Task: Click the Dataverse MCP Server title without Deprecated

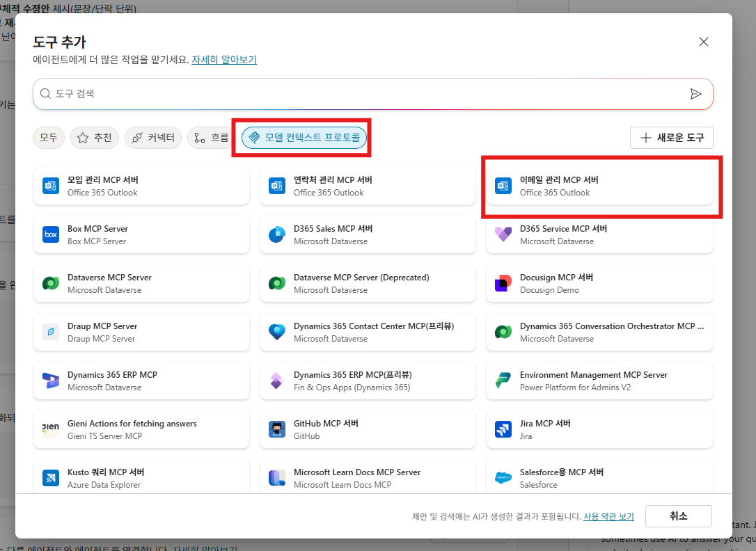Action: click(109, 278)
